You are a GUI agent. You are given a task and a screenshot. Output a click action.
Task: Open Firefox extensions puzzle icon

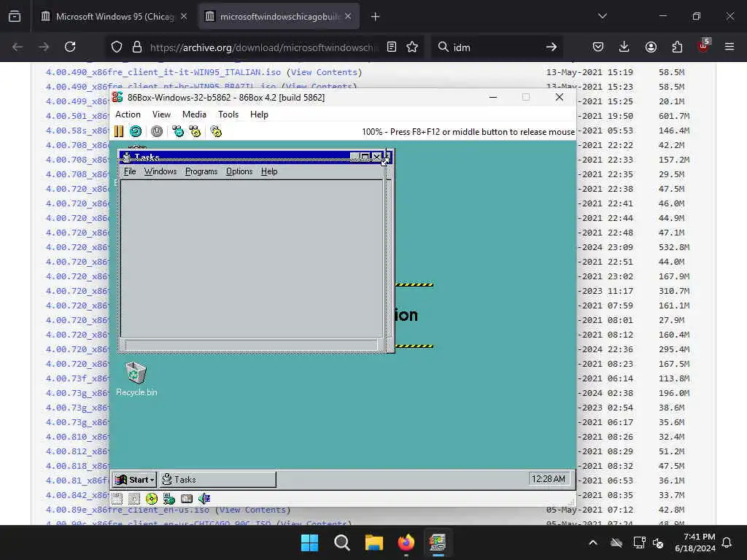click(677, 47)
